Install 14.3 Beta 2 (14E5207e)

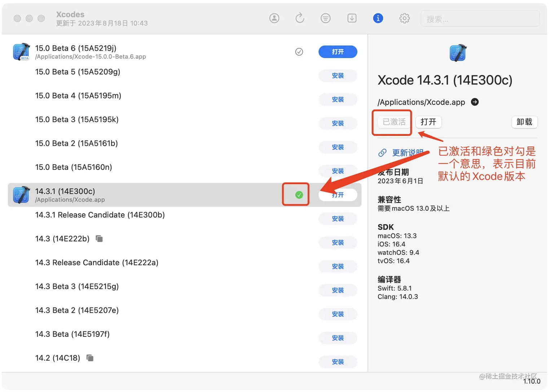pos(338,314)
